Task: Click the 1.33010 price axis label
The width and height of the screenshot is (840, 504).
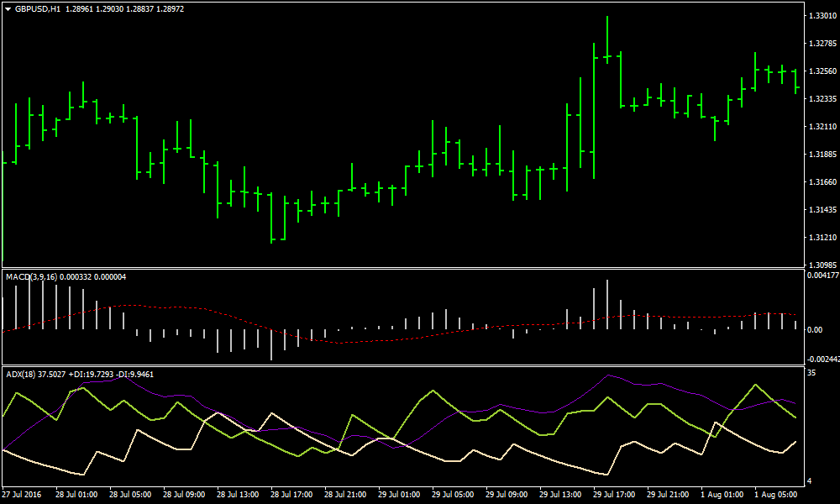Action: coord(819,16)
